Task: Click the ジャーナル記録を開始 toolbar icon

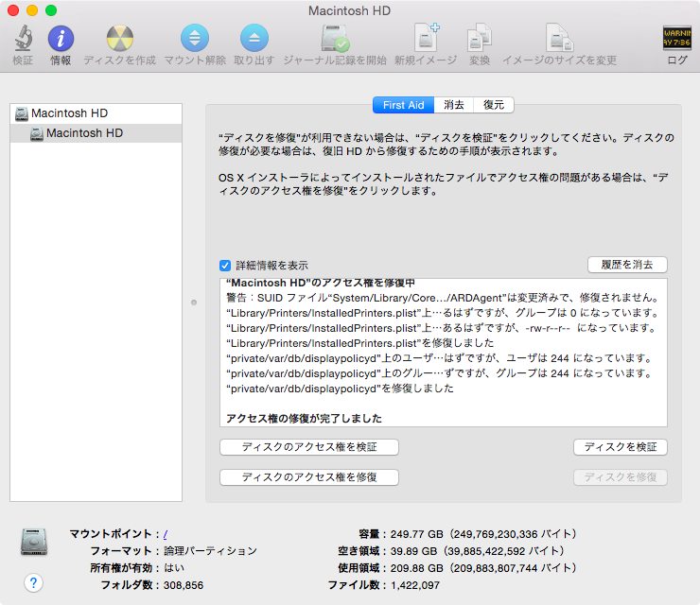Action: (x=335, y=38)
